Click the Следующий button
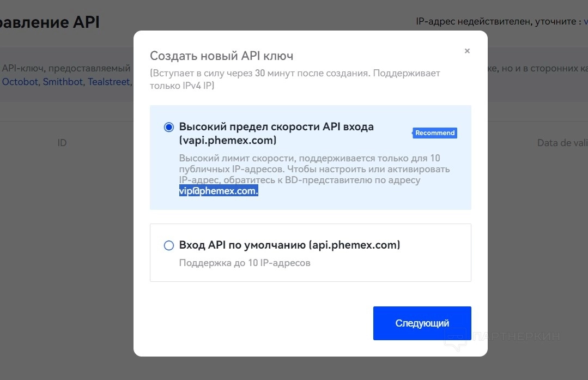Image resolution: width=588 pixels, height=380 pixels. (x=422, y=323)
